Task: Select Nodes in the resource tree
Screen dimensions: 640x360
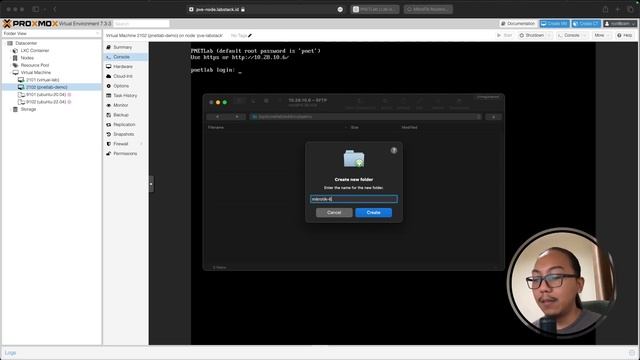Action: 27,58
